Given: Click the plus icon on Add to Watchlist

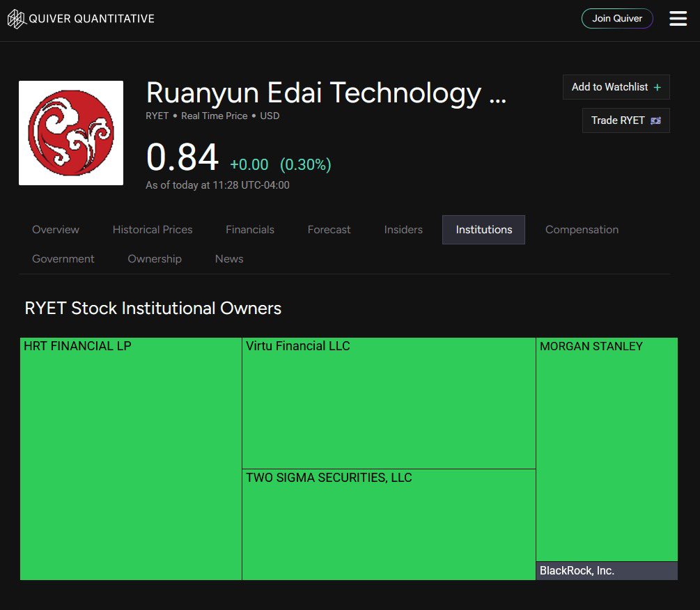Looking at the screenshot, I should [x=657, y=88].
